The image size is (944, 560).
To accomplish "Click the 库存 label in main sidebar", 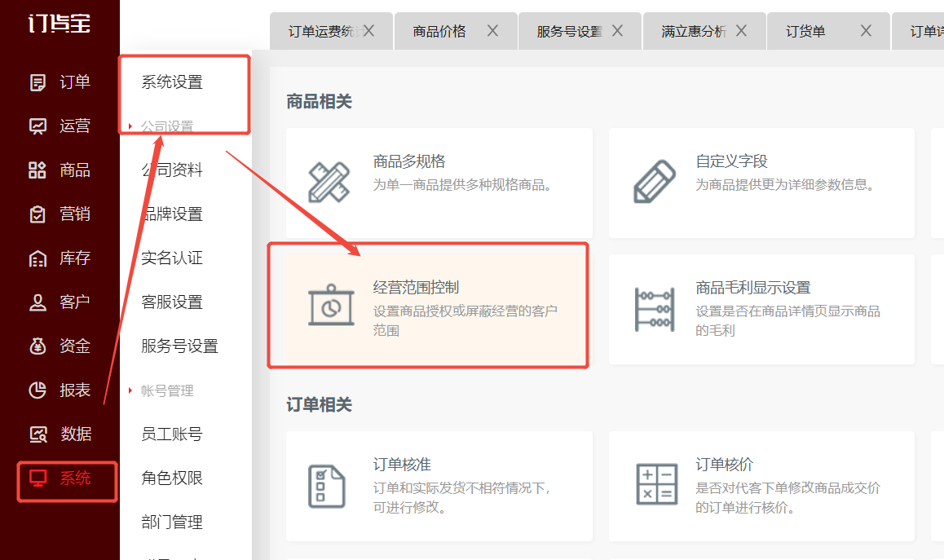I will [75, 258].
